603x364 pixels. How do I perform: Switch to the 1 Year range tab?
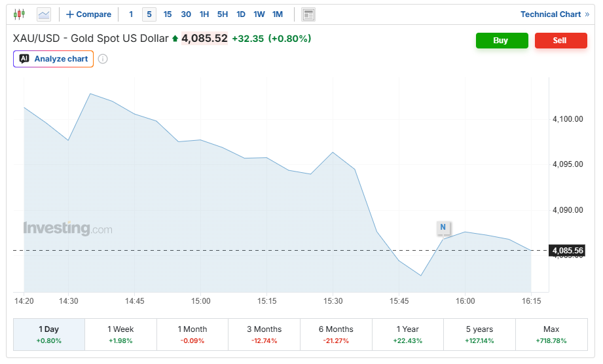[x=408, y=335]
